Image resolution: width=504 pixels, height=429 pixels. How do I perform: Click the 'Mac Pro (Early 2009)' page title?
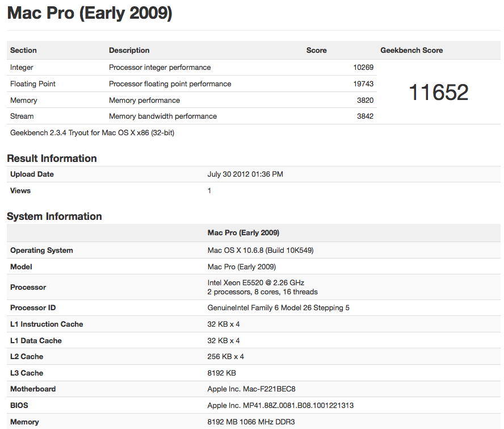(x=90, y=14)
